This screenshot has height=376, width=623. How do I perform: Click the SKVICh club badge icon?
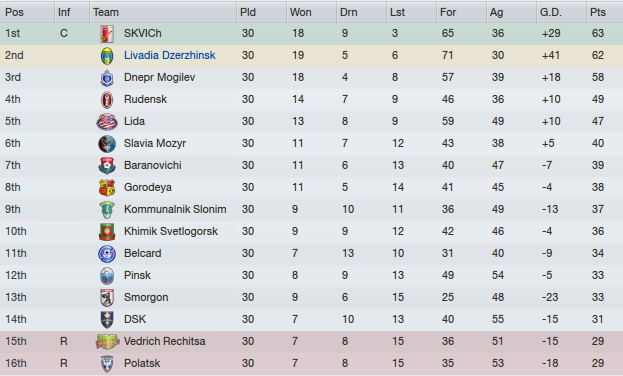coord(107,34)
